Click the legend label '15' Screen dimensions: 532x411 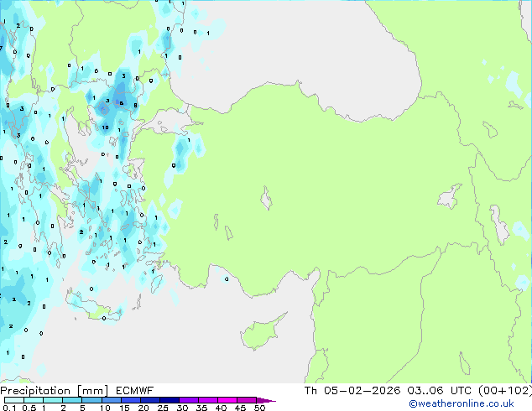[124, 408]
